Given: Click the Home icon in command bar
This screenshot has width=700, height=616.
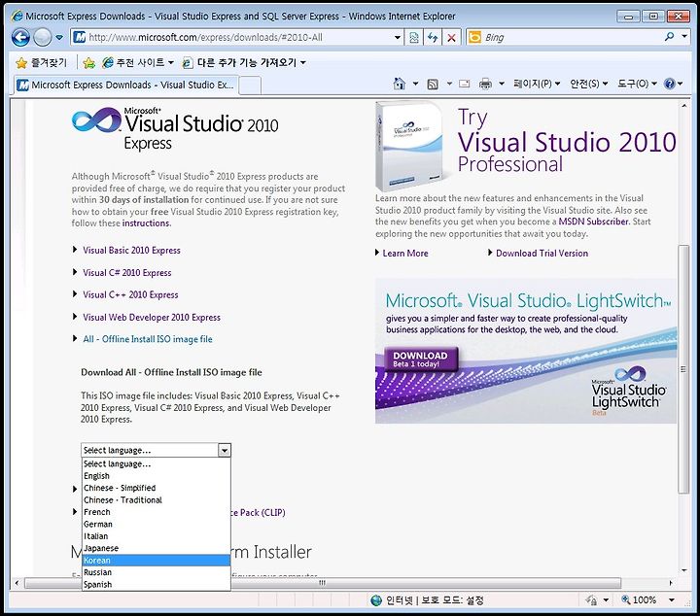Looking at the screenshot, I should click(400, 84).
